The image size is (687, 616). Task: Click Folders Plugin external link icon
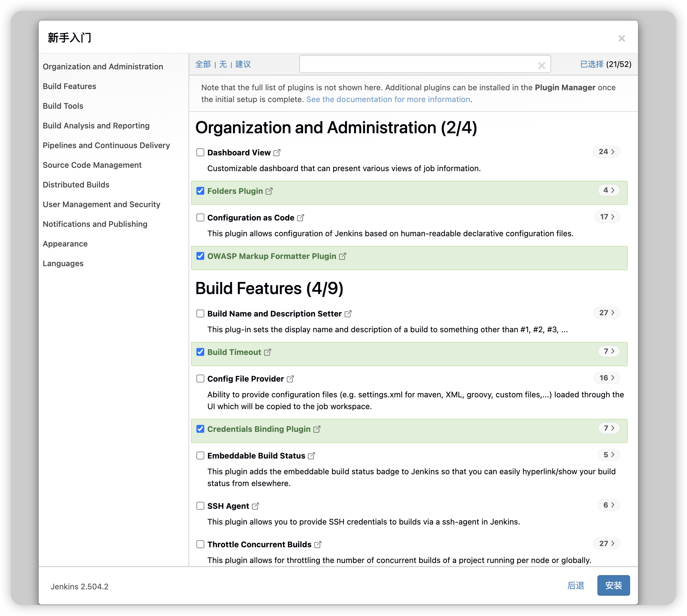(269, 191)
